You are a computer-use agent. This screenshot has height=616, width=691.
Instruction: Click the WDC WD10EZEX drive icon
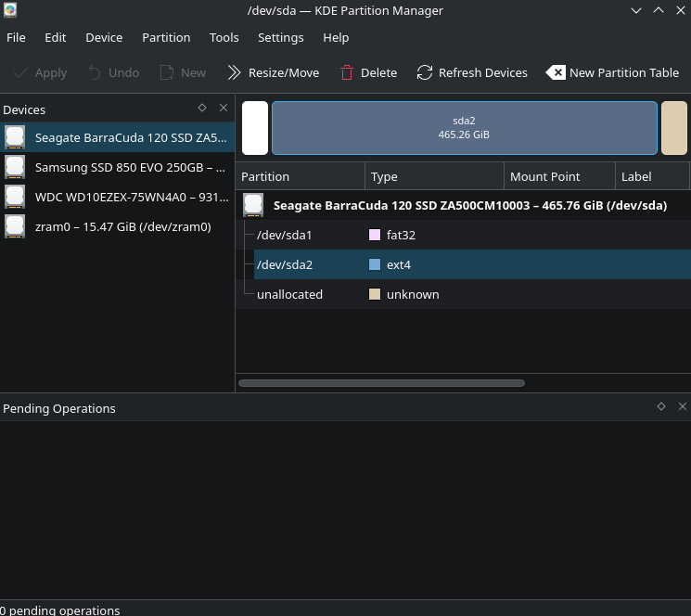[15, 197]
